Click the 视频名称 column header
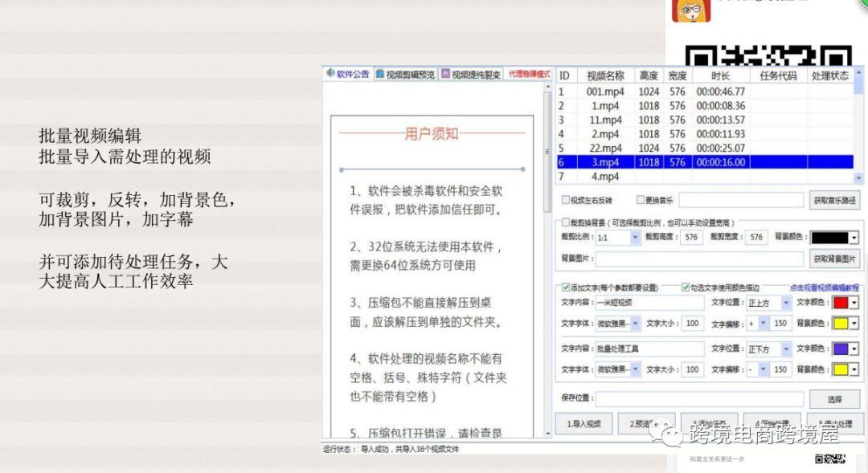Image resolution: width=868 pixels, height=473 pixels. (x=605, y=75)
